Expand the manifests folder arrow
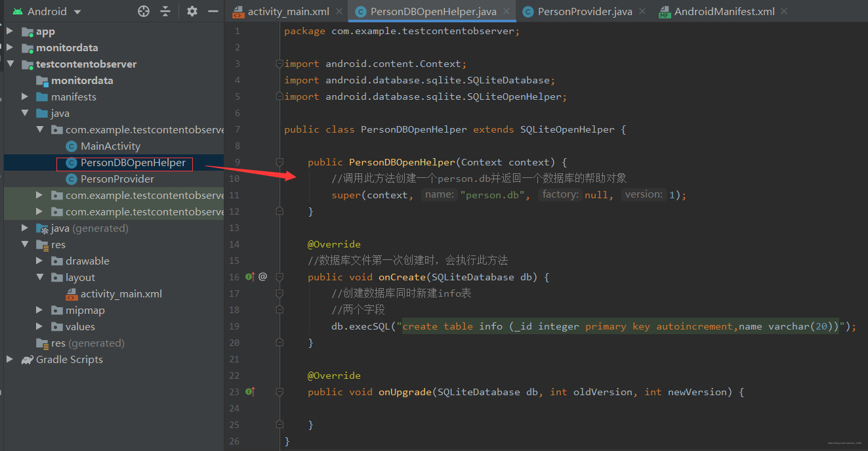Image resolution: width=868 pixels, height=451 pixels. pos(25,97)
